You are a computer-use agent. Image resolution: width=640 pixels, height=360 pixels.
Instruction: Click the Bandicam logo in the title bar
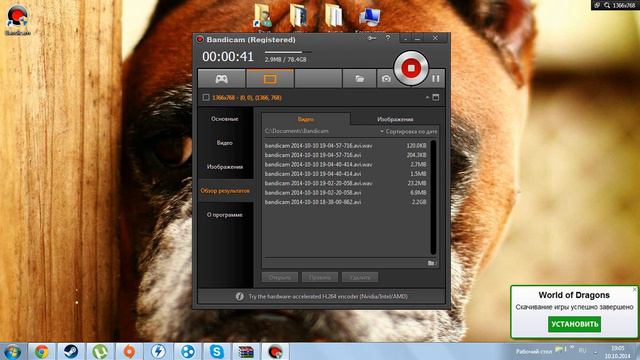200,40
